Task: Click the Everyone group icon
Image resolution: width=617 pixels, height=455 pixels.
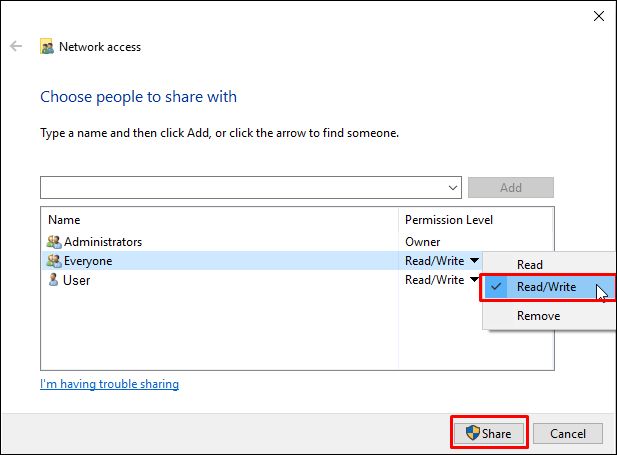Action: click(x=54, y=261)
